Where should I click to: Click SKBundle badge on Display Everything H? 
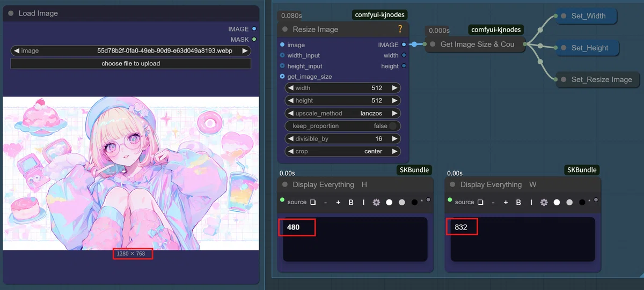click(414, 170)
